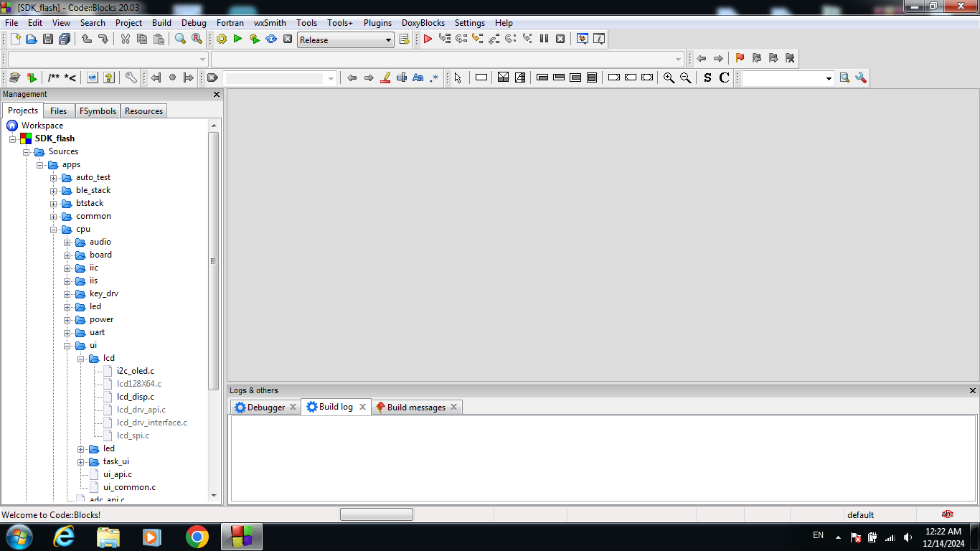Screen dimensions: 980x551
Task: Collapse the cpu folder
Action: pos(54,230)
